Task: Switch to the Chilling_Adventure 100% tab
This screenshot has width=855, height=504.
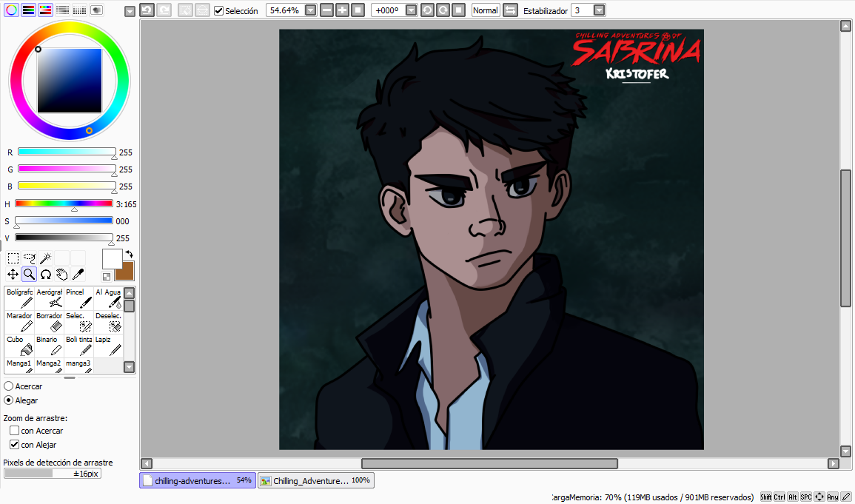Action: [316, 480]
